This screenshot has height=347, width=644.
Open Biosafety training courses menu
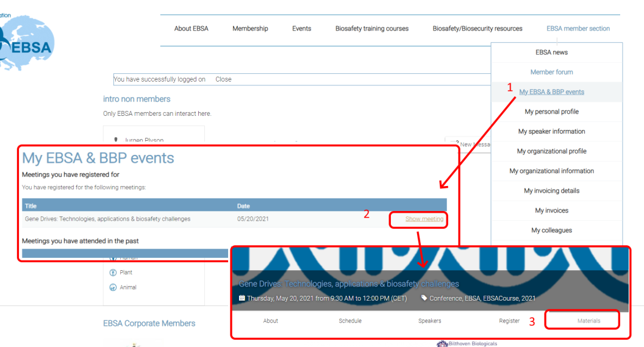tap(371, 28)
